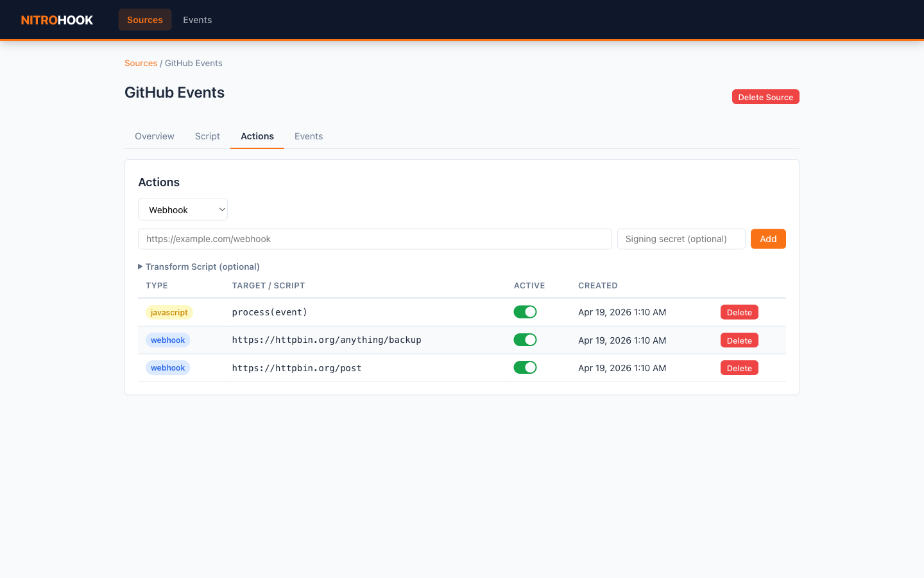Open the source's Events tab
Viewport: 924px width, 578px height.
[309, 136]
